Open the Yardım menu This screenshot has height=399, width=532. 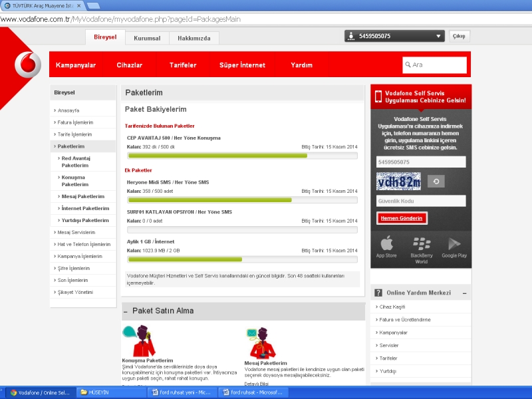pyautogui.click(x=302, y=65)
